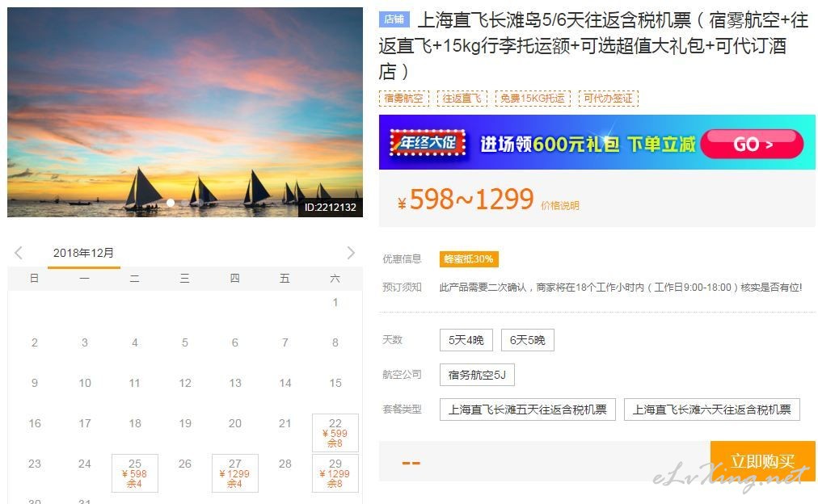Open the 价格说明 price explanation link

point(560,206)
